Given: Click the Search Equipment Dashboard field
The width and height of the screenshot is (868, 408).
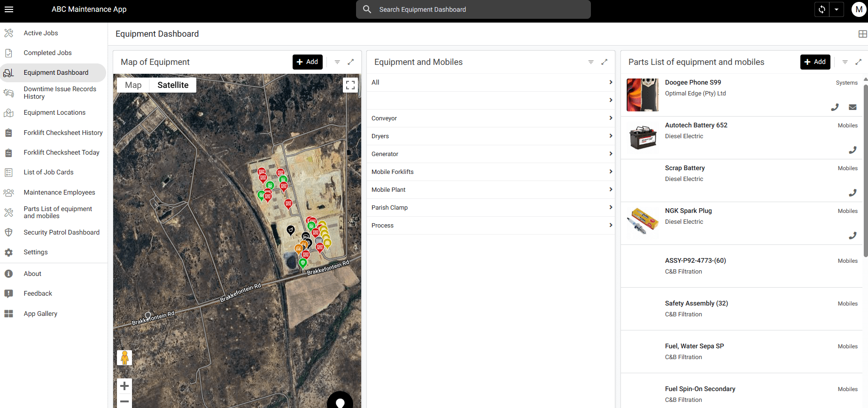Looking at the screenshot, I should [473, 9].
